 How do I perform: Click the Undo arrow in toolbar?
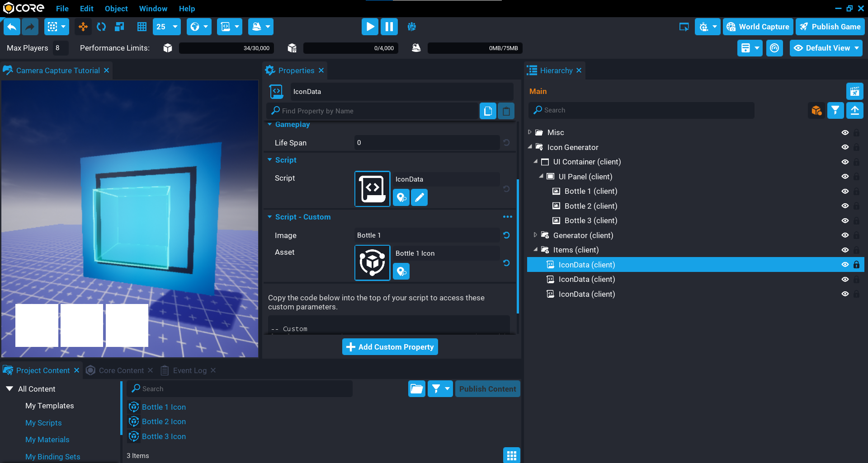tap(12, 27)
